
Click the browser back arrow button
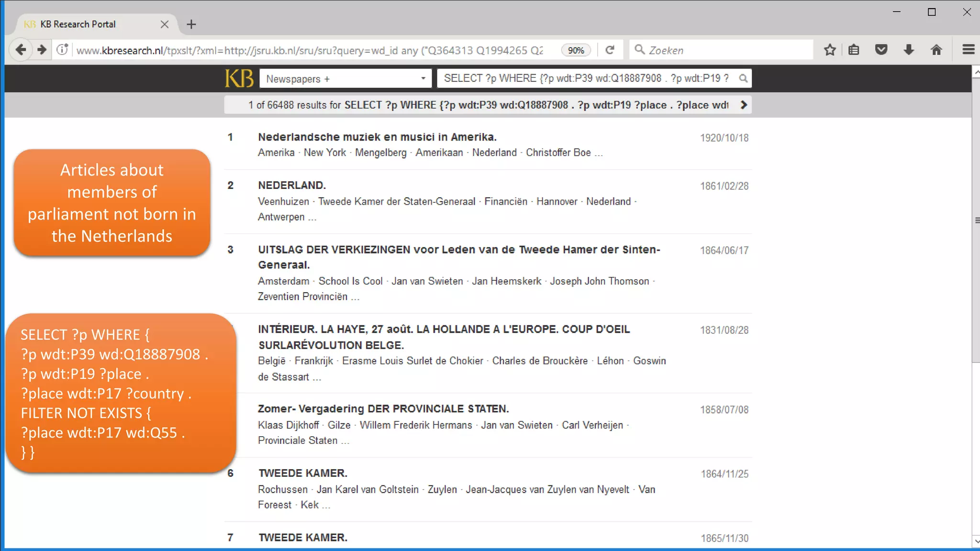coord(21,50)
